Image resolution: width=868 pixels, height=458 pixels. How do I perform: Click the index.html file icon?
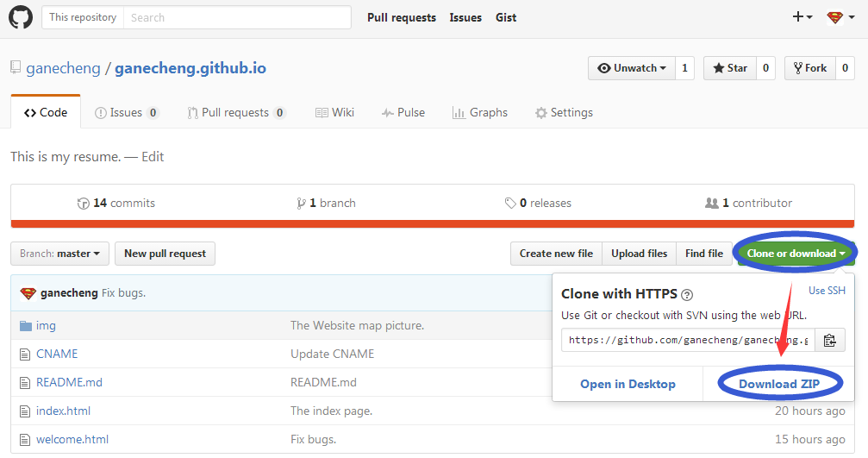coord(25,411)
